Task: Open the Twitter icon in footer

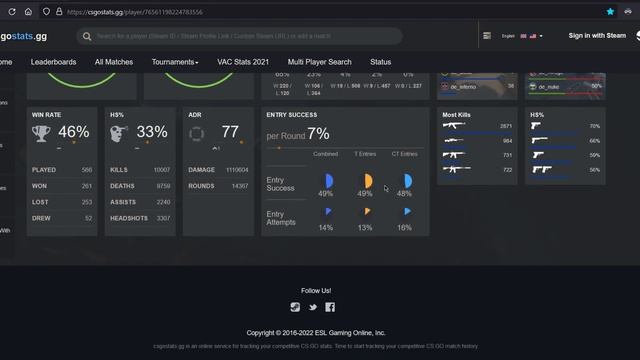Action: 313,307
